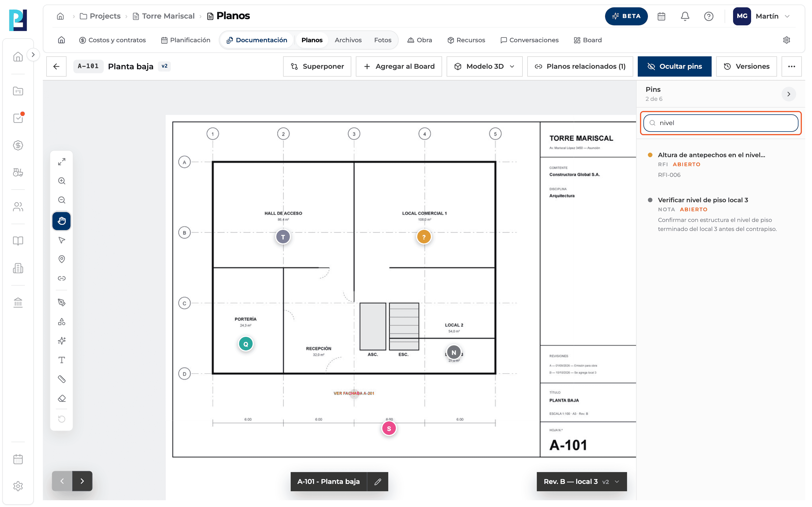This screenshot has width=812, height=507.
Task: Expand the left sidebar chevron
Action: [33, 55]
